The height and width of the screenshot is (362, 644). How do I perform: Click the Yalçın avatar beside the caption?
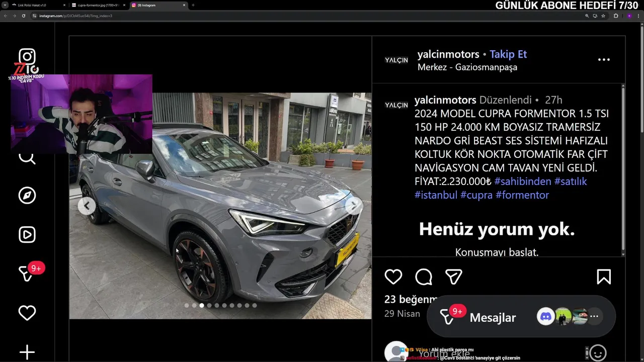point(396,105)
